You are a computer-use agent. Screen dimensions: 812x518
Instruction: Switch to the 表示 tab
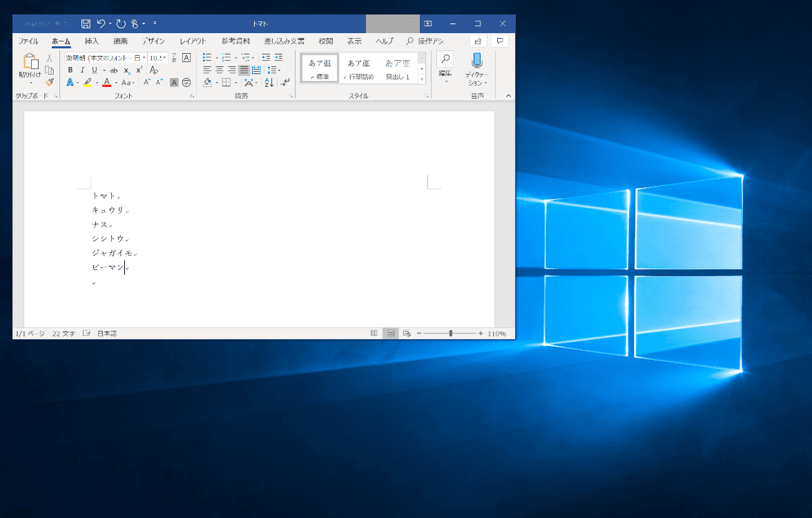[x=354, y=41]
